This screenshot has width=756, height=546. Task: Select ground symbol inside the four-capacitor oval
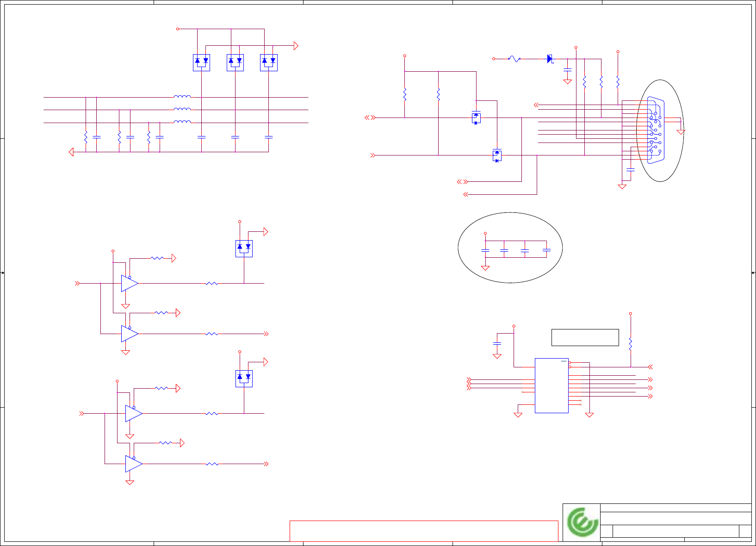[485, 267]
